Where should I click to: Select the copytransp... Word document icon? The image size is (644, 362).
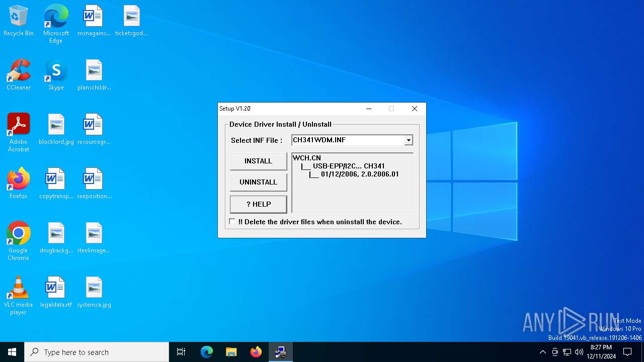[56, 184]
